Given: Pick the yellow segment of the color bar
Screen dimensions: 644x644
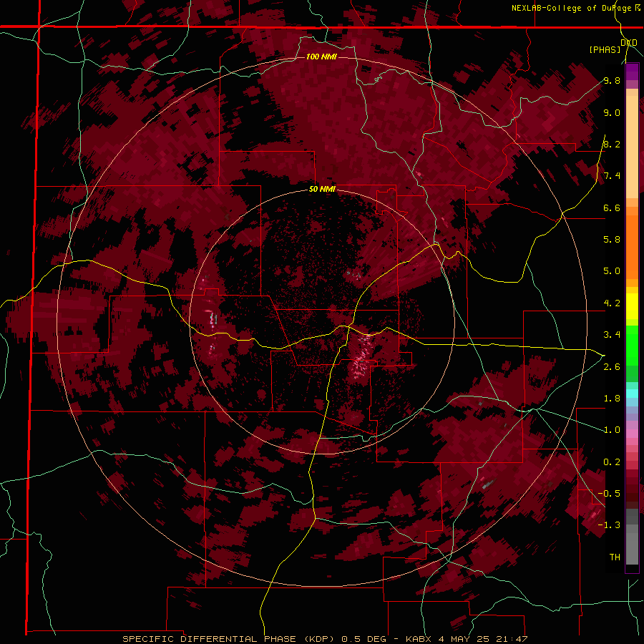Looking at the screenshot, I should pos(632,306).
